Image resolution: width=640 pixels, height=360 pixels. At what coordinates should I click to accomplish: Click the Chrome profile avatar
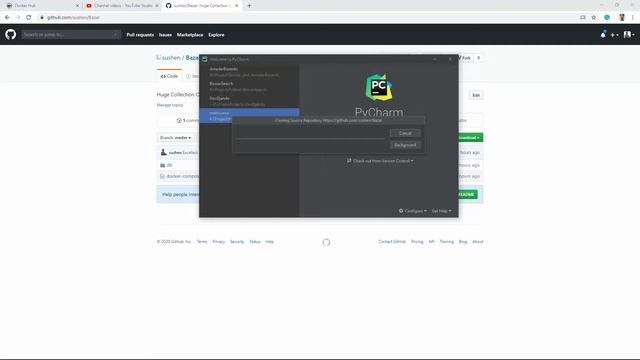[x=622, y=18]
